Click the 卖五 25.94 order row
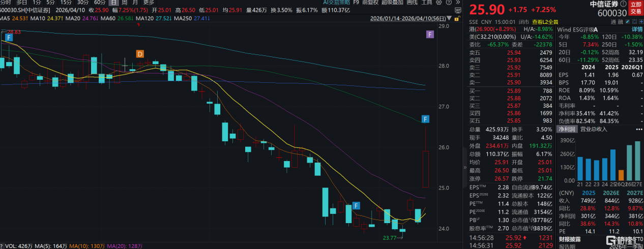This screenshot has width=644, height=249. (510, 53)
